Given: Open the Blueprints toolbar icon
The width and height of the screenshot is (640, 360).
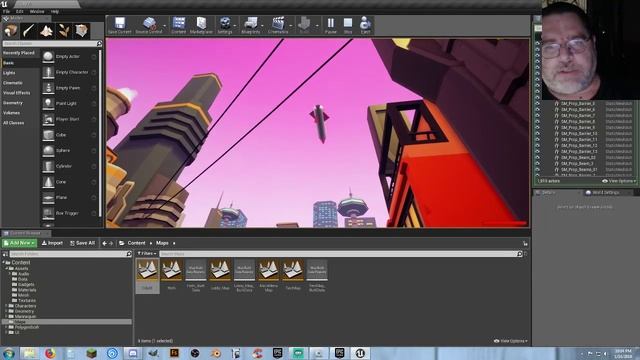Looking at the screenshot, I should click(251, 25).
